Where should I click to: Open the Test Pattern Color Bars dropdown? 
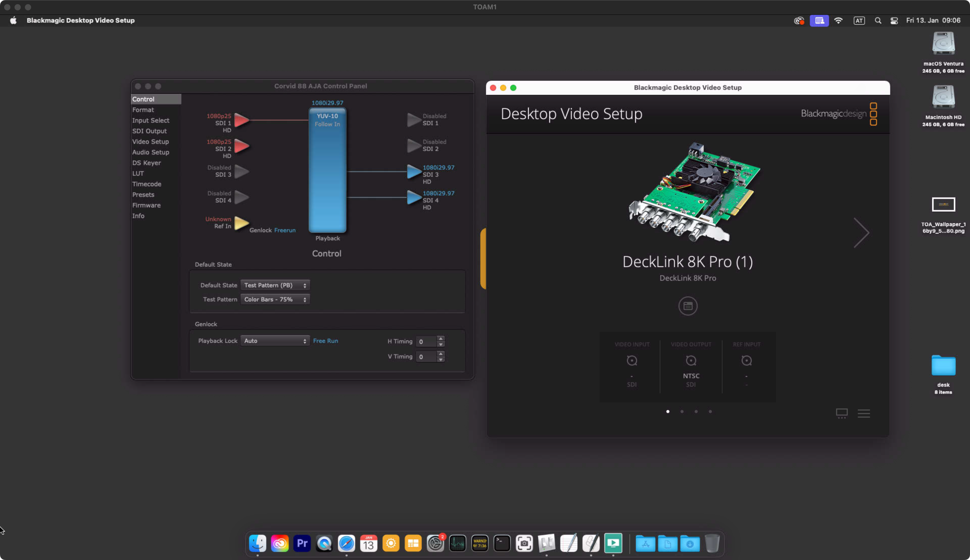[275, 300]
